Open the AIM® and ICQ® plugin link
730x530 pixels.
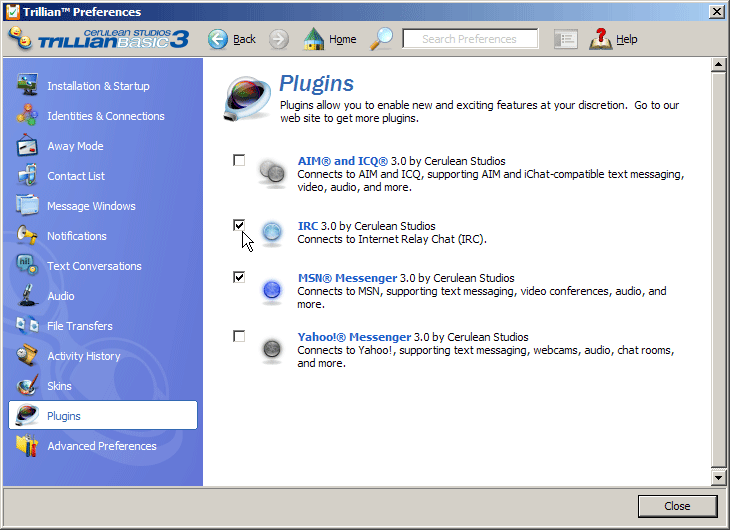[x=343, y=161]
